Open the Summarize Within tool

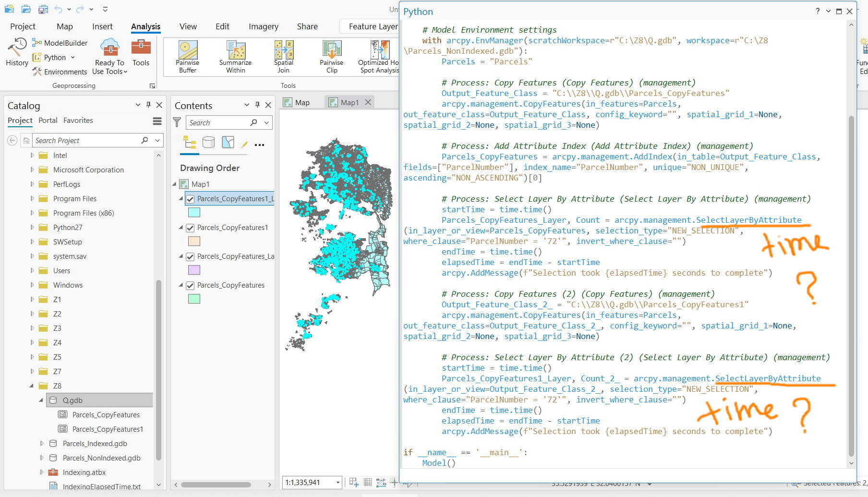click(x=235, y=55)
